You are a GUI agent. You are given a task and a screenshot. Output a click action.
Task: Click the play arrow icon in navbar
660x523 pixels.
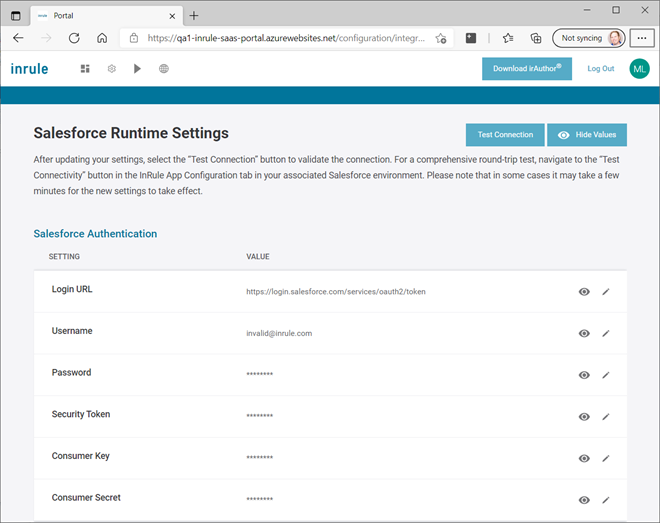[137, 69]
